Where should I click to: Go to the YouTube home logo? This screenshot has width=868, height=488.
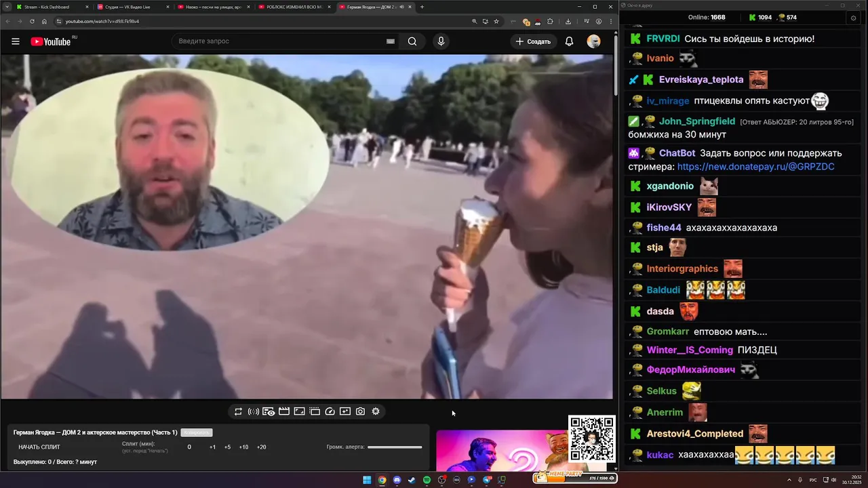tap(51, 41)
